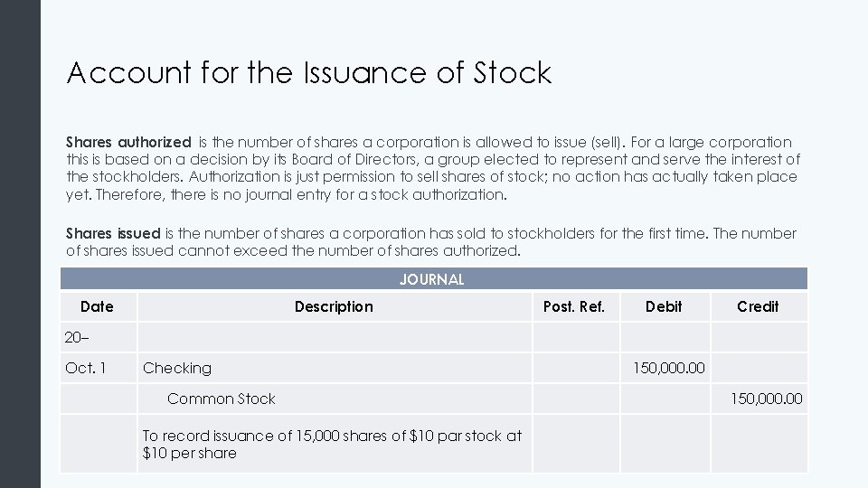The image size is (868, 488).
Task: Select the bold "Shares issued" term
Action: [113, 233]
